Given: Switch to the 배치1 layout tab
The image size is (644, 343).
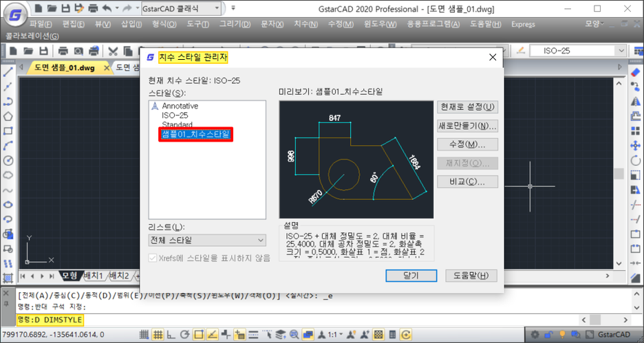Looking at the screenshot, I should click(94, 276).
